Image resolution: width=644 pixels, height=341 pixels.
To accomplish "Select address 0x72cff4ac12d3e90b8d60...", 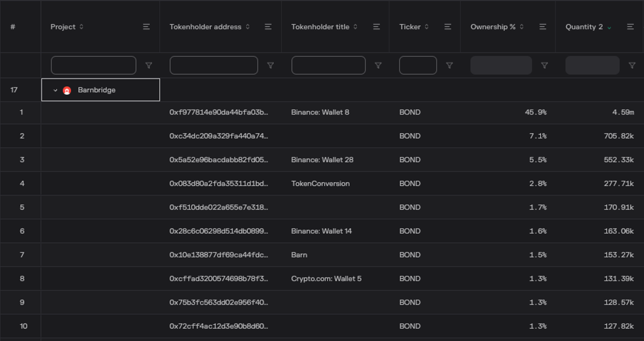I will pos(219,326).
